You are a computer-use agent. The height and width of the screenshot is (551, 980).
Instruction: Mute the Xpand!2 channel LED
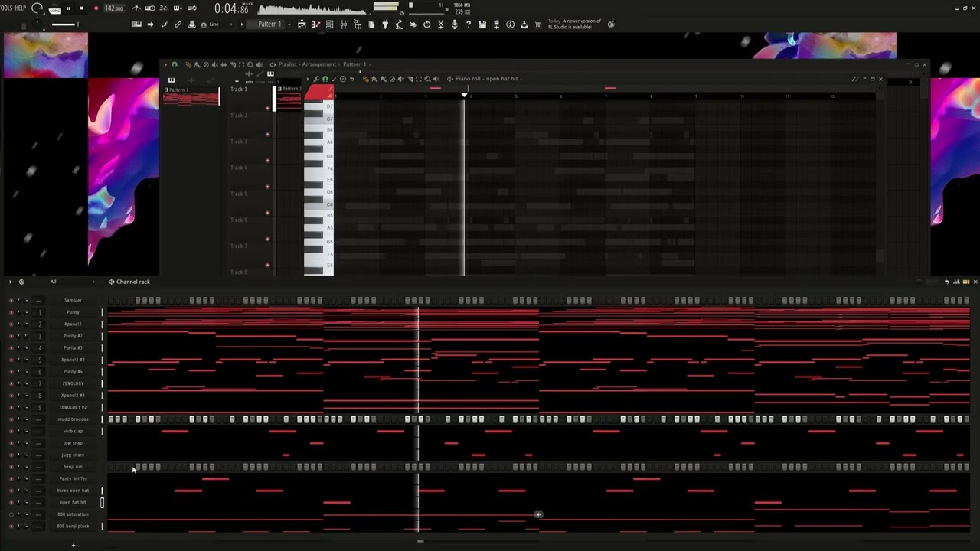[x=11, y=324]
